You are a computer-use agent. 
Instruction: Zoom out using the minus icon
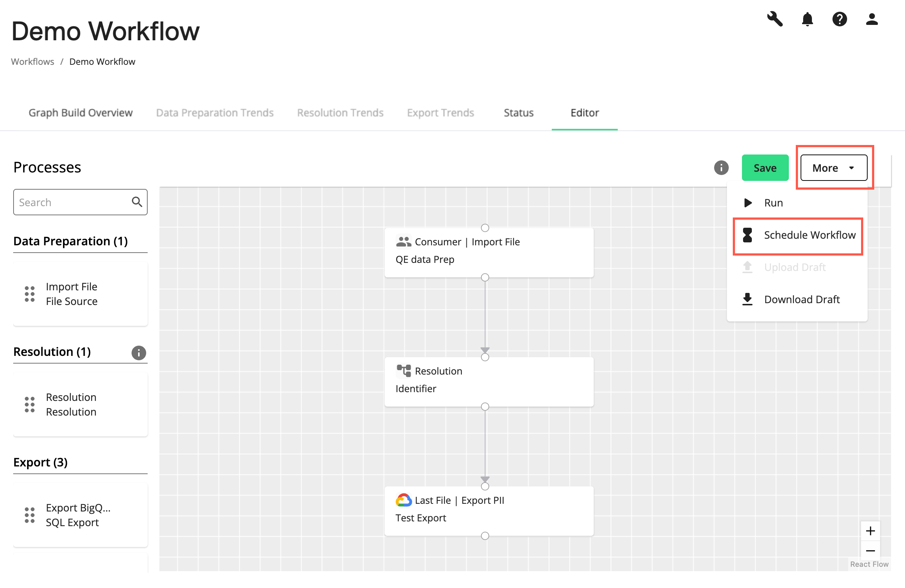pyautogui.click(x=871, y=550)
